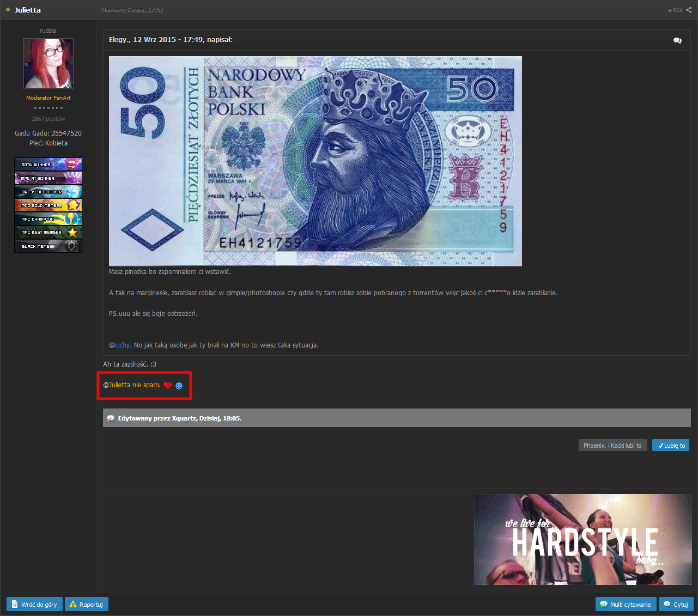
Task: Click the 'Napisany Dzisiaj, 17:57' timestamp
Action: click(x=132, y=10)
